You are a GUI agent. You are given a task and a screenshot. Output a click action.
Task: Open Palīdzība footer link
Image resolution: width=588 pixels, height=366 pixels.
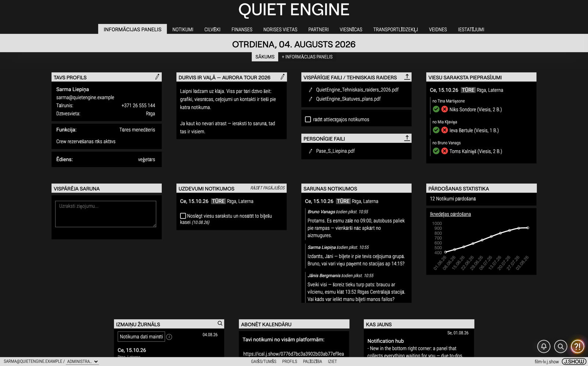pyautogui.click(x=312, y=362)
